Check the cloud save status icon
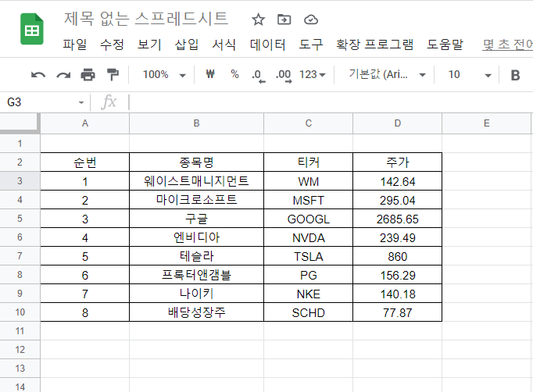 (311, 20)
